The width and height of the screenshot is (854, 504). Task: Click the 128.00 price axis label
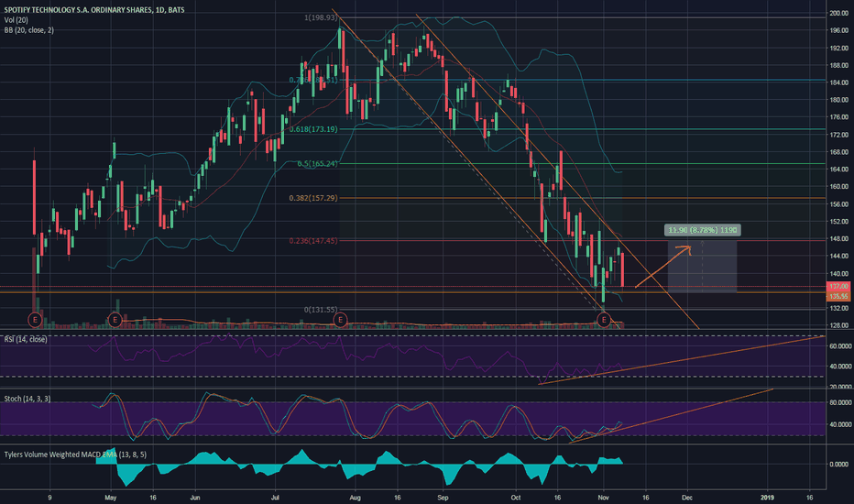(x=838, y=325)
